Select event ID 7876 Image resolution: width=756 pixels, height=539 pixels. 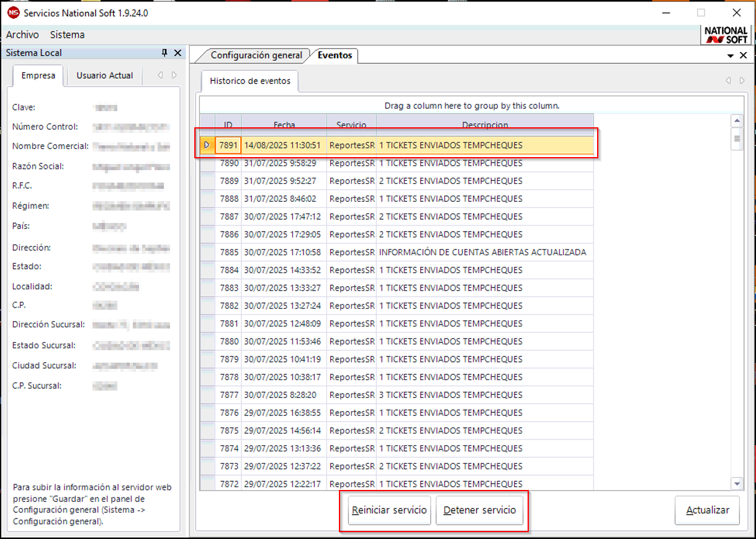229,413
